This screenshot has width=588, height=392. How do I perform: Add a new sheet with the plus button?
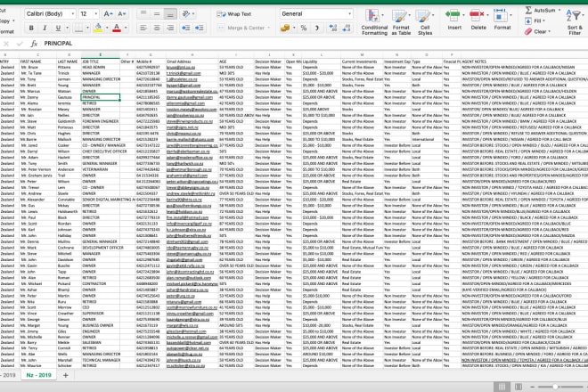[65, 375]
